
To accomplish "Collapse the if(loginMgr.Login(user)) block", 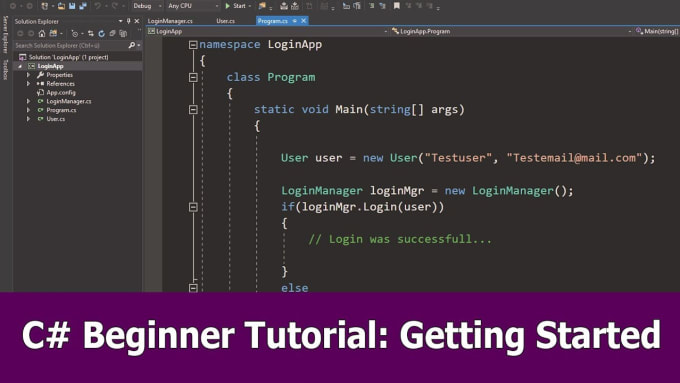I will tap(193, 207).
